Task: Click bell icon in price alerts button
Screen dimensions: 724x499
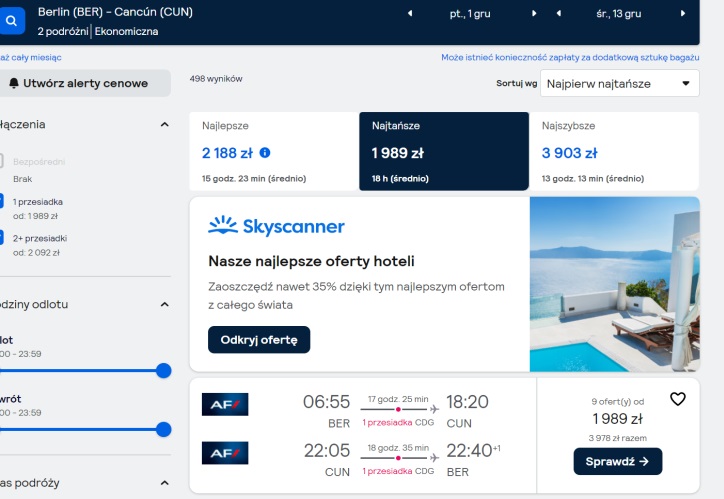Action: click(14, 83)
